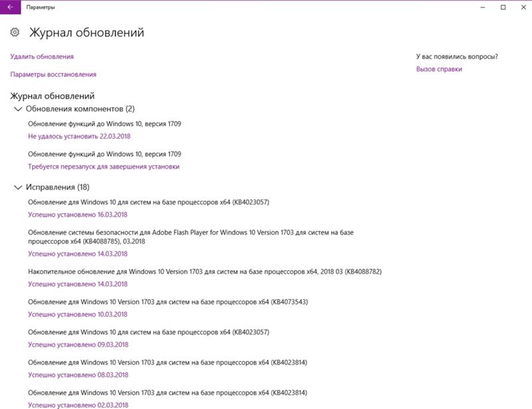The width and height of the screenshot is (532, 409).
Task: Open the Вызов справки help link
Action: pyautogui.click(x=439, y=69)
